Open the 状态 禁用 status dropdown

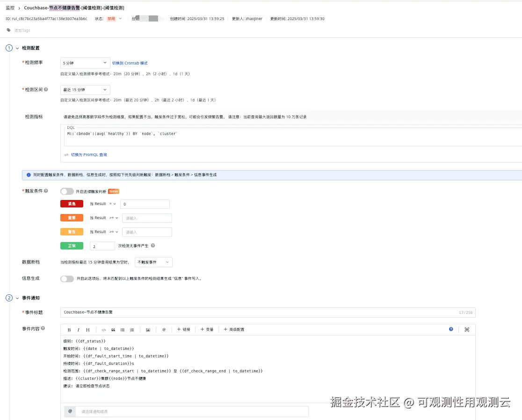point(114,19)
